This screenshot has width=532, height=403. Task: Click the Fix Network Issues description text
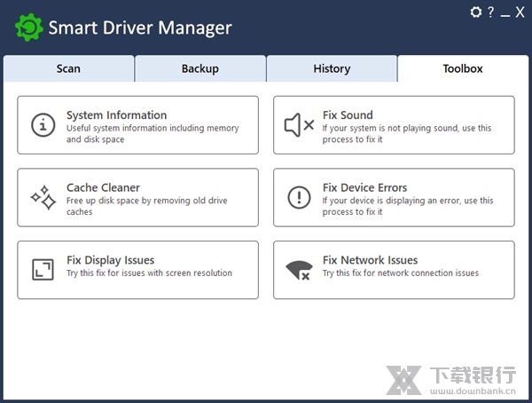[400, 273]
